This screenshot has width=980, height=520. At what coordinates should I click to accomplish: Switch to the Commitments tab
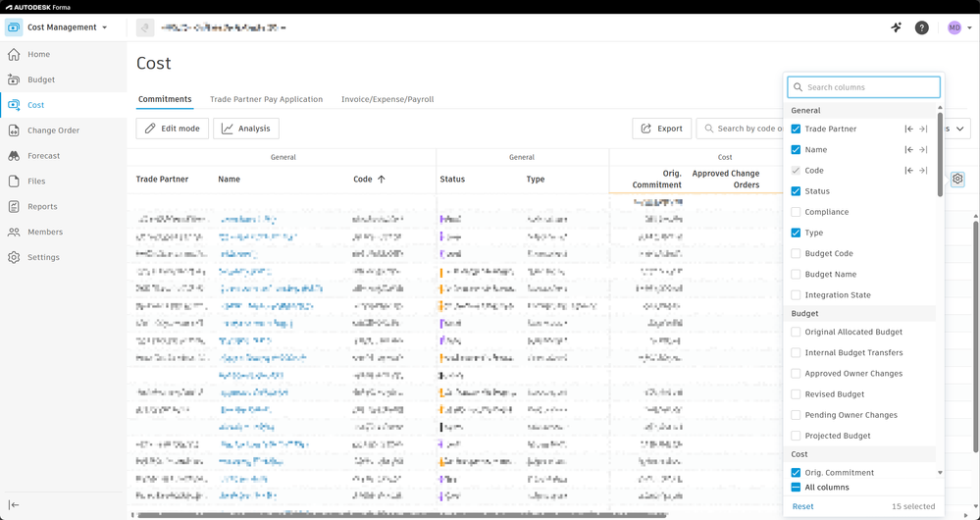(x=165, y=99)
